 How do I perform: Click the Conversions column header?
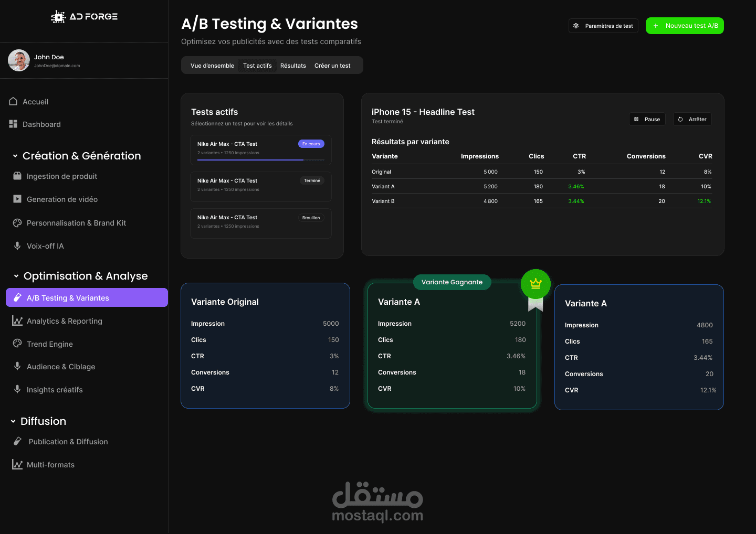(x=646, y=156)
